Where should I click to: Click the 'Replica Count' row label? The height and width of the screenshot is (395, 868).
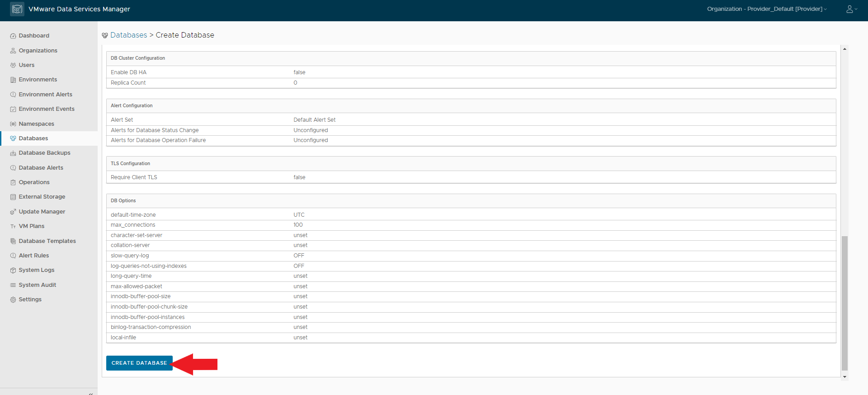(x=128, y=83)
